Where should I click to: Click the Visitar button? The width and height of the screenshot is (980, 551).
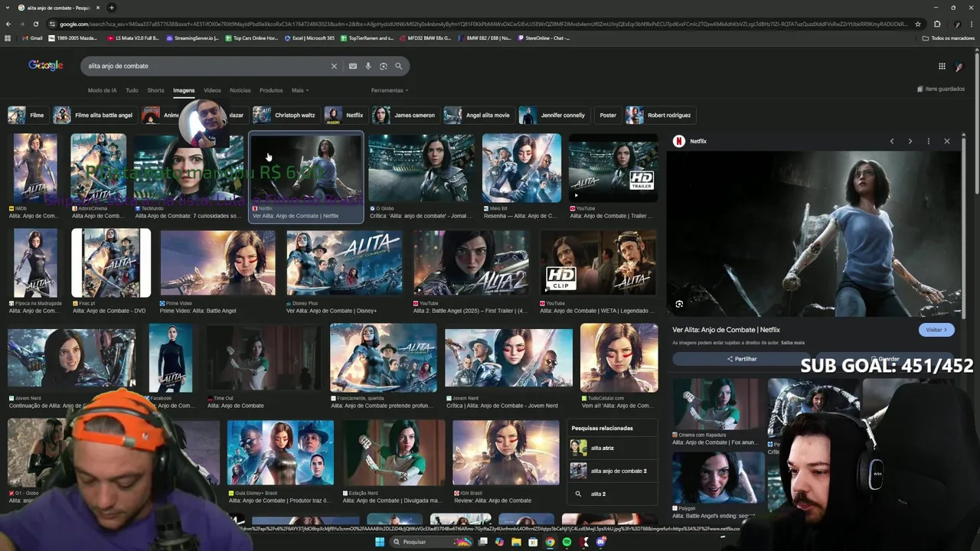coord(936,330)
